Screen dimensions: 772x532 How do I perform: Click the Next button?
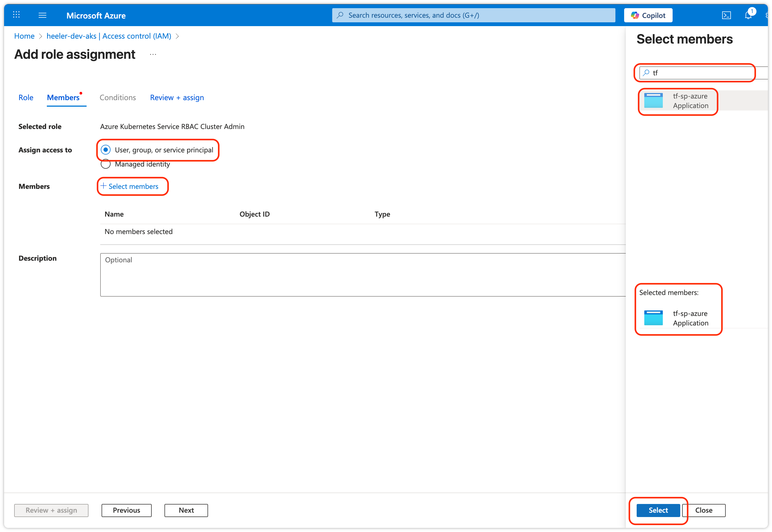click(x=186, y=510)
